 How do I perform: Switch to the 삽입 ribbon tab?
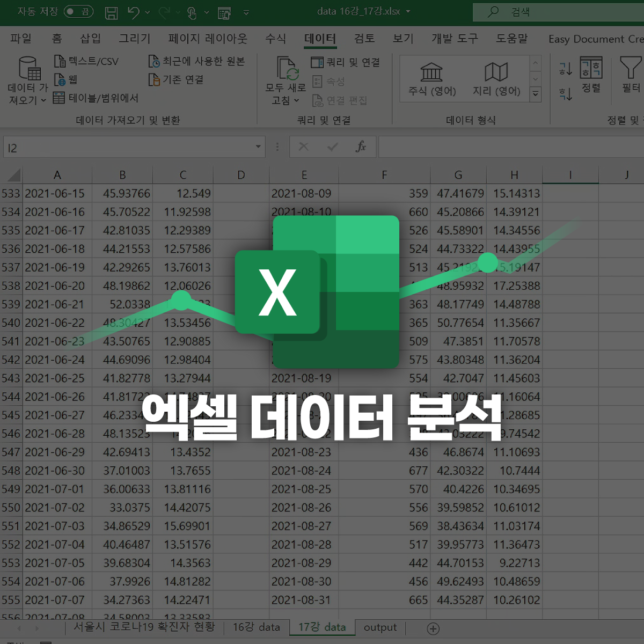click(90, 39)
